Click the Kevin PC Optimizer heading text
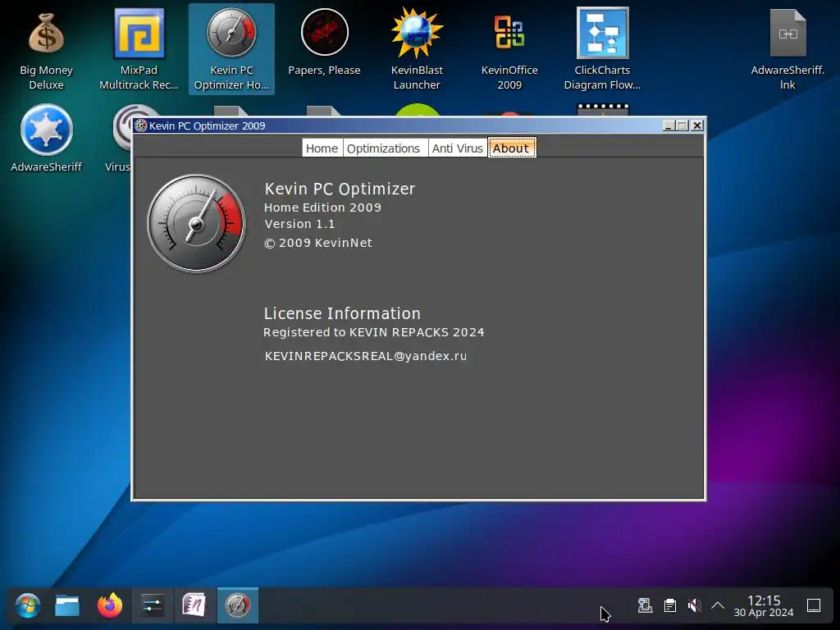 click(x=340, y=189)
